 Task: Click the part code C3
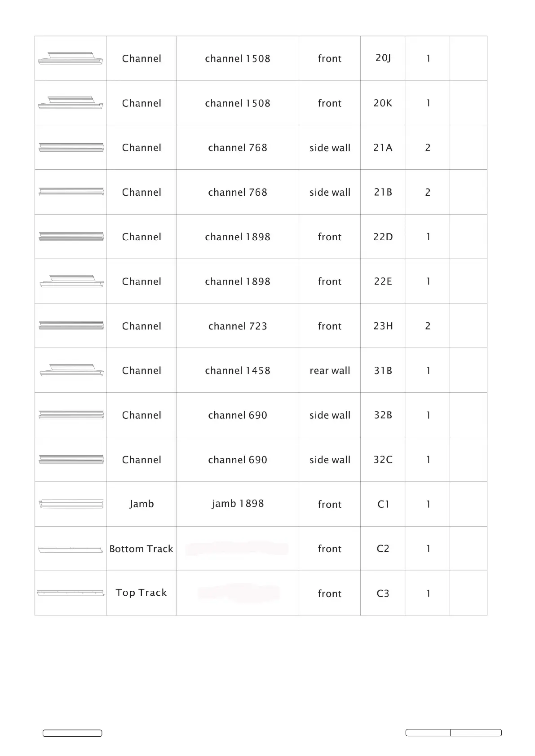(383, 593)
